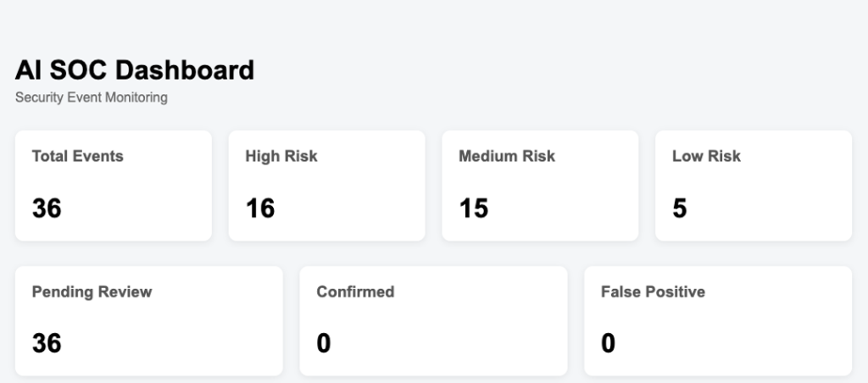The image size is (868, 383).
Task: Click the High Risk label text
Action: click(281, 157)
